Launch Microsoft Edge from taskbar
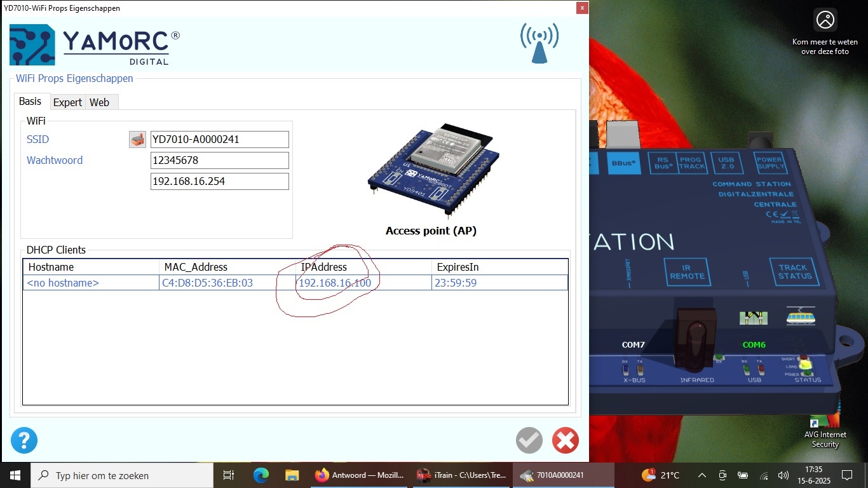 pos(261,475)
